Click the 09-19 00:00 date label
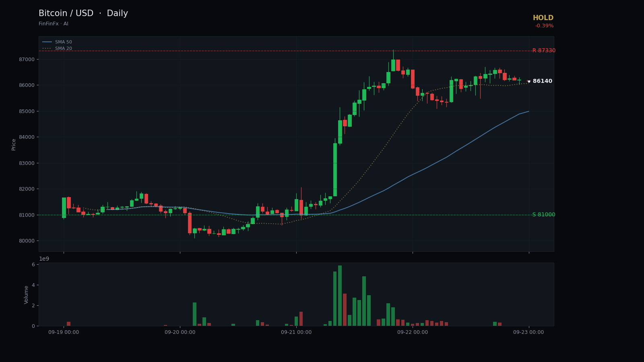The image size is (644, 362). [64, 332]
